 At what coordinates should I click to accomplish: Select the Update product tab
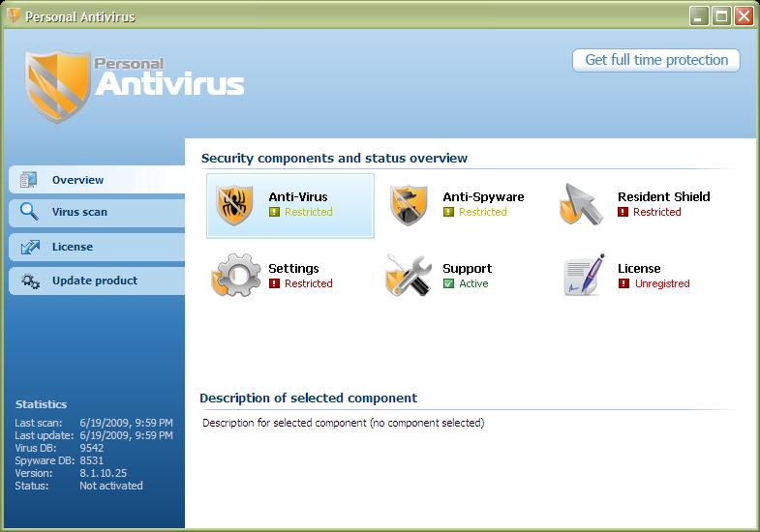coord(97,281)
